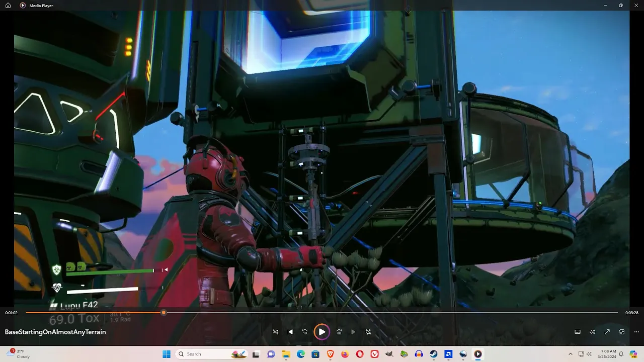This screenshot has width=644, height=362.
Task: Skip forward 30 seconds
Action: [339, 332]
